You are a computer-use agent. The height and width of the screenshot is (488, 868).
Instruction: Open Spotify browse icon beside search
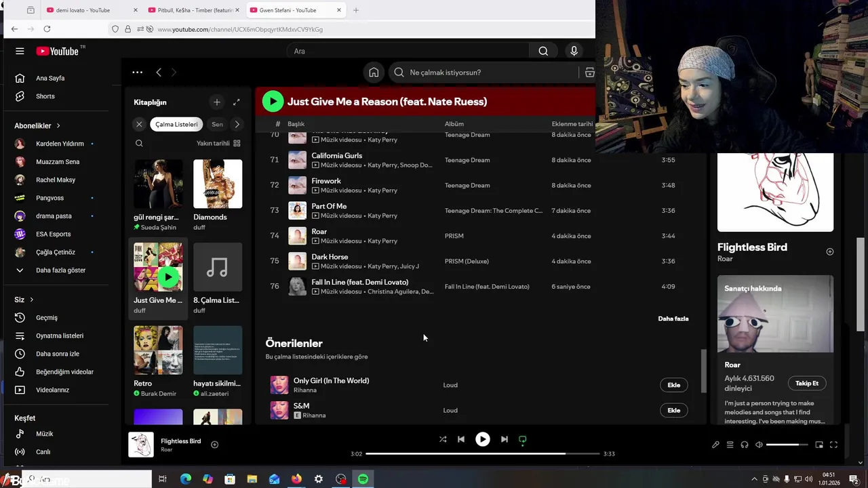point(589,73)
